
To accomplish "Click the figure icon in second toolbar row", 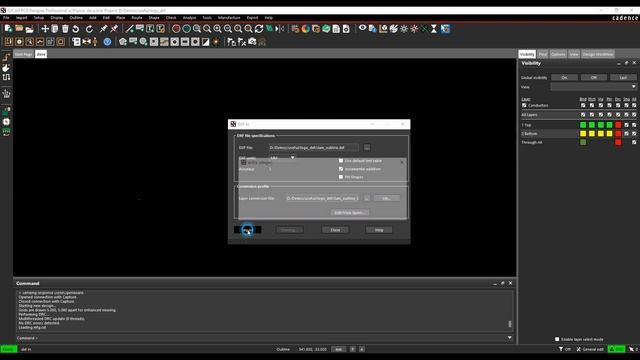I will (95, 42).
